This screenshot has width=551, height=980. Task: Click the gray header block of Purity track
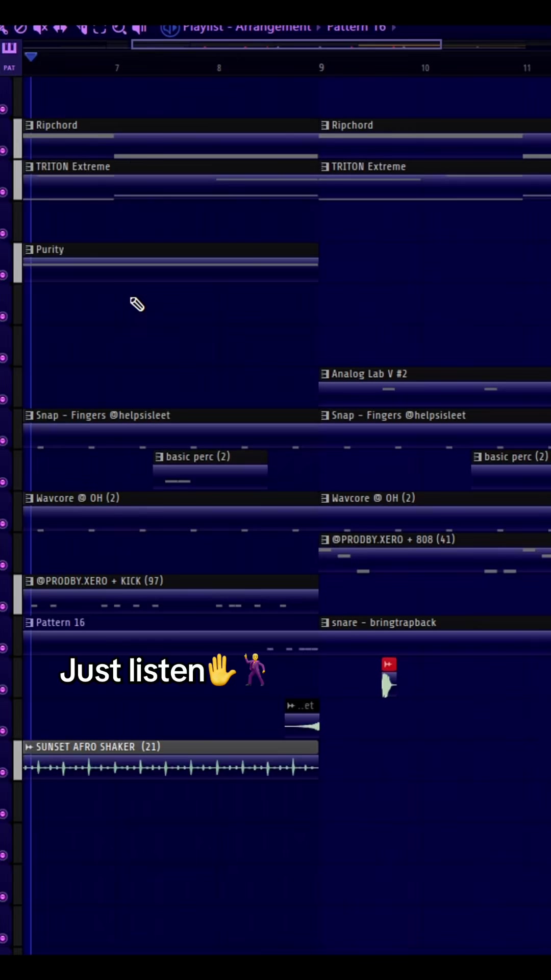[x=17, y=263]
